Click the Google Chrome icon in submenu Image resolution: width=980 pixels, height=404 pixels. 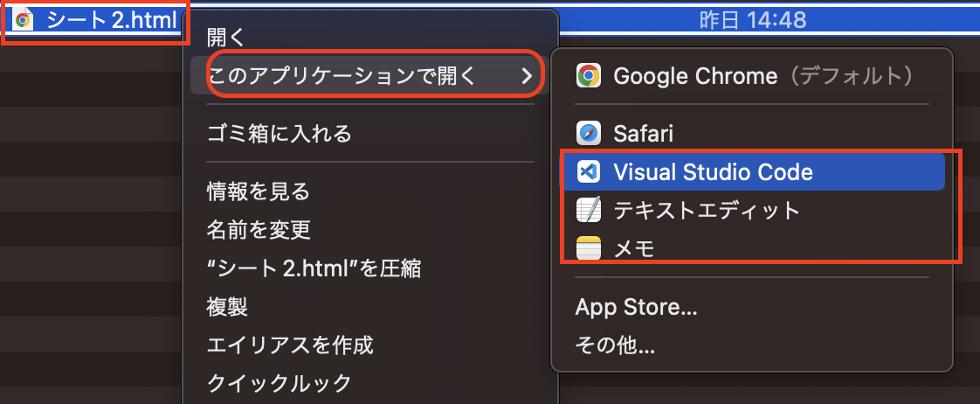pos(588,76)
